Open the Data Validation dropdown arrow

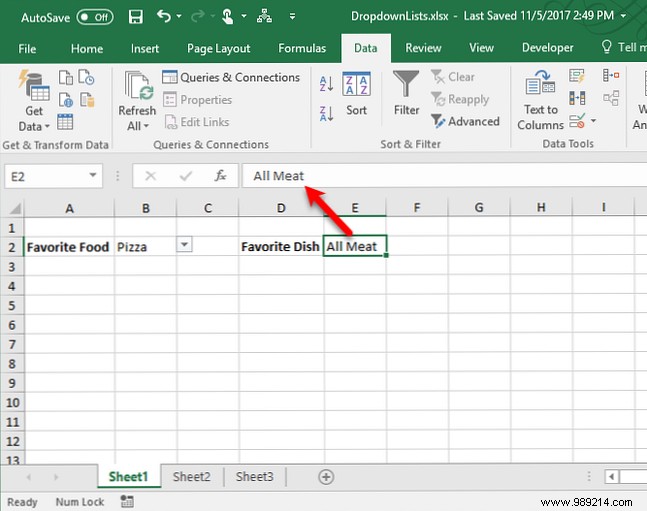click(x=593, y=121)
